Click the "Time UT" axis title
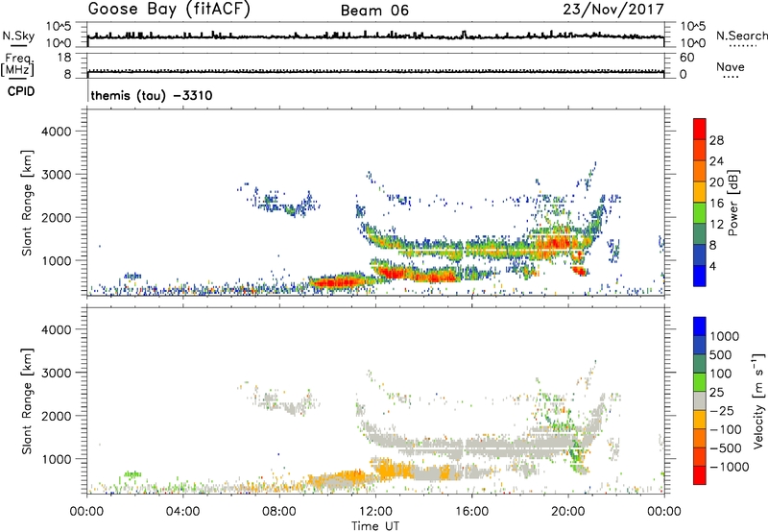Image resolution: width=768 pixels, height=532 pixels. 375,526
